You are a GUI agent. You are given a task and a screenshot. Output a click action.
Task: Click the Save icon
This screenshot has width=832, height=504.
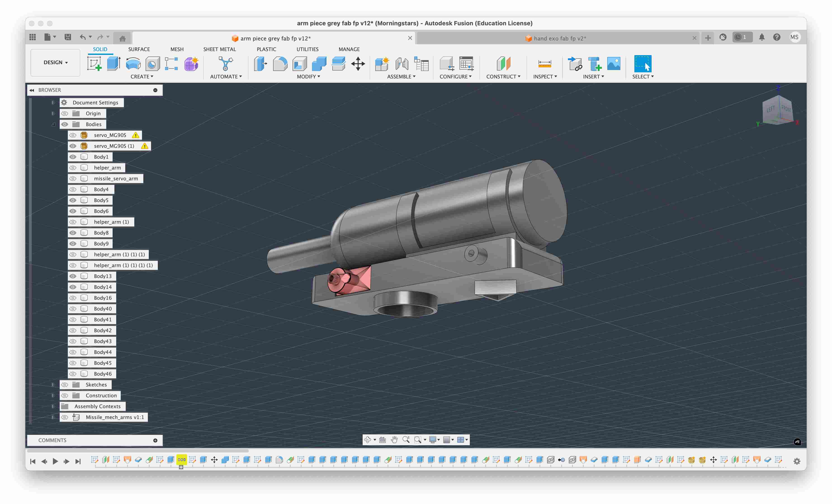(68, 37)
